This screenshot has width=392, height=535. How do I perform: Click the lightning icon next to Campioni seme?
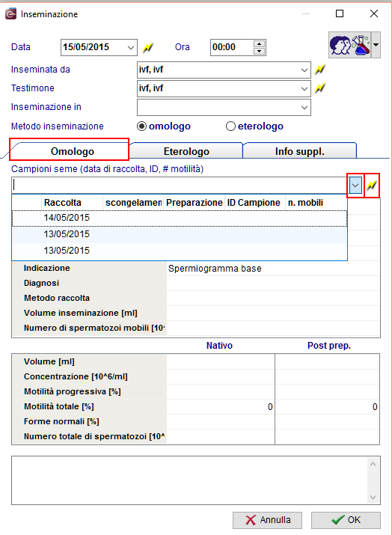coord(372,186)
